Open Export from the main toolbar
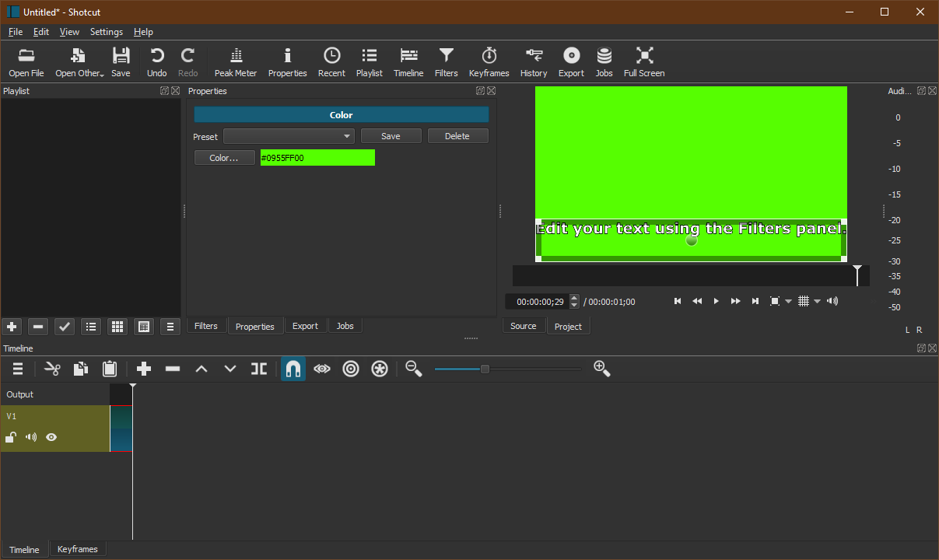The height and width of the screenshot is (560, 939). point(571,62)
